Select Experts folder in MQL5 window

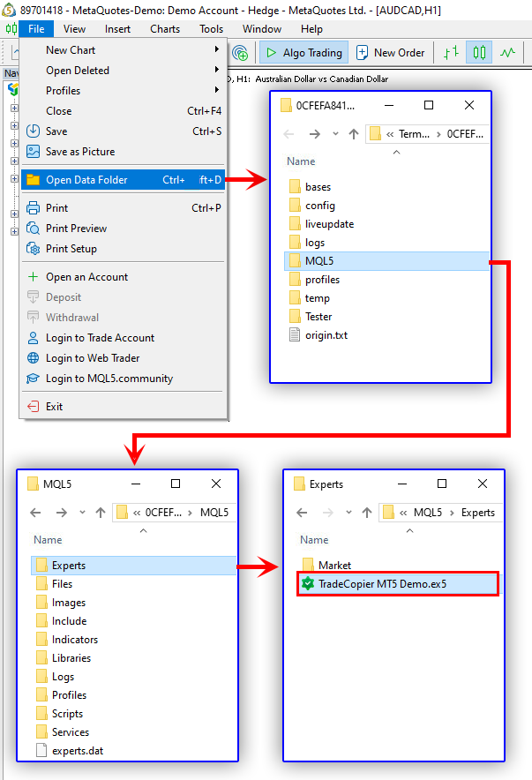pyautogui.click(x=133, y=565)
